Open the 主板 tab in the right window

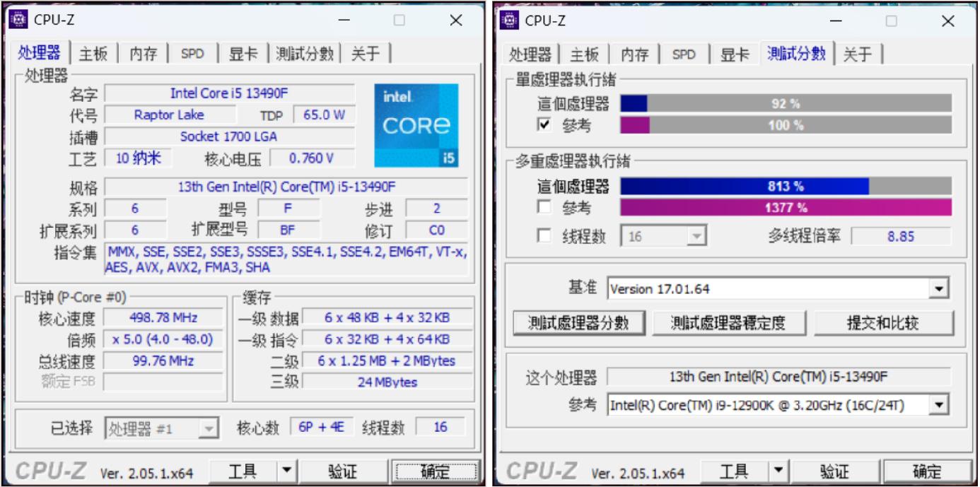(x=585, y=54)
